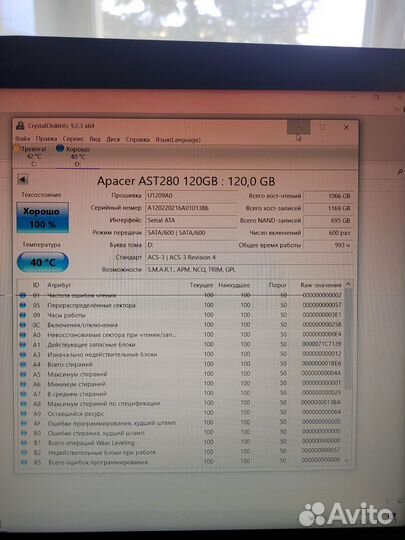Click the NAND writes value 695 GB
Image resolution: width=405 pixels, height=540 pixels.
[x=328, y=221]
